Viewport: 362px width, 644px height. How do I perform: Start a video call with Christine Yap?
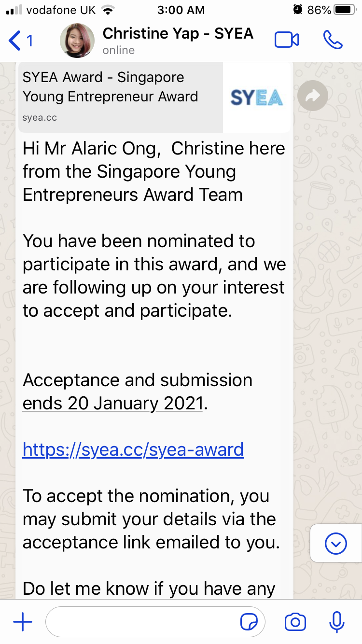[x=287, y=41]
